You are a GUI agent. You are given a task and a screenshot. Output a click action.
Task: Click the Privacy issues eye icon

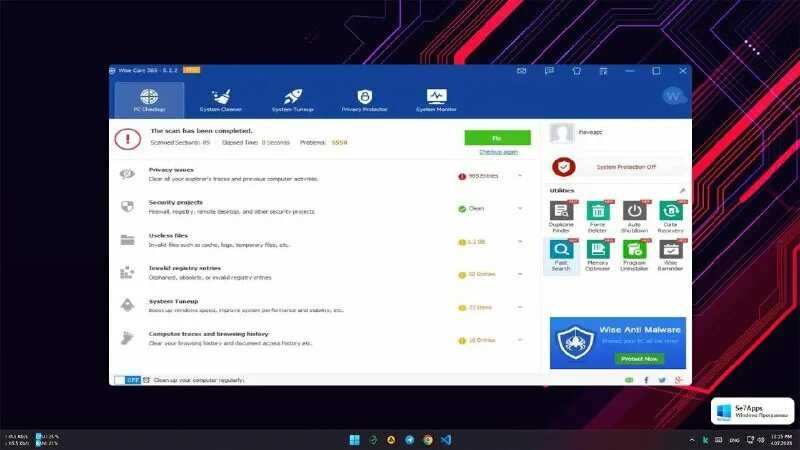tap(127, 174)
